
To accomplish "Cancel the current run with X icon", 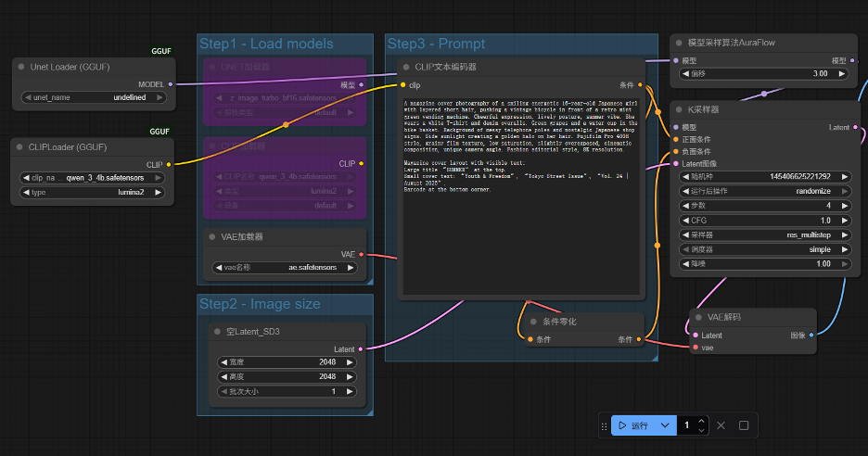I will 721,425.
